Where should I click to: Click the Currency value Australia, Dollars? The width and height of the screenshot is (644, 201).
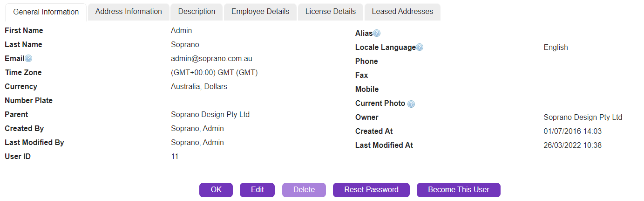[x=199, y=87]
